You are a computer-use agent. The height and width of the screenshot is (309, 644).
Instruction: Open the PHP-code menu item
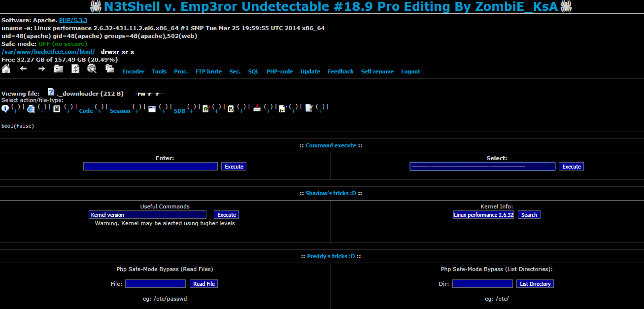pos(280,71)
